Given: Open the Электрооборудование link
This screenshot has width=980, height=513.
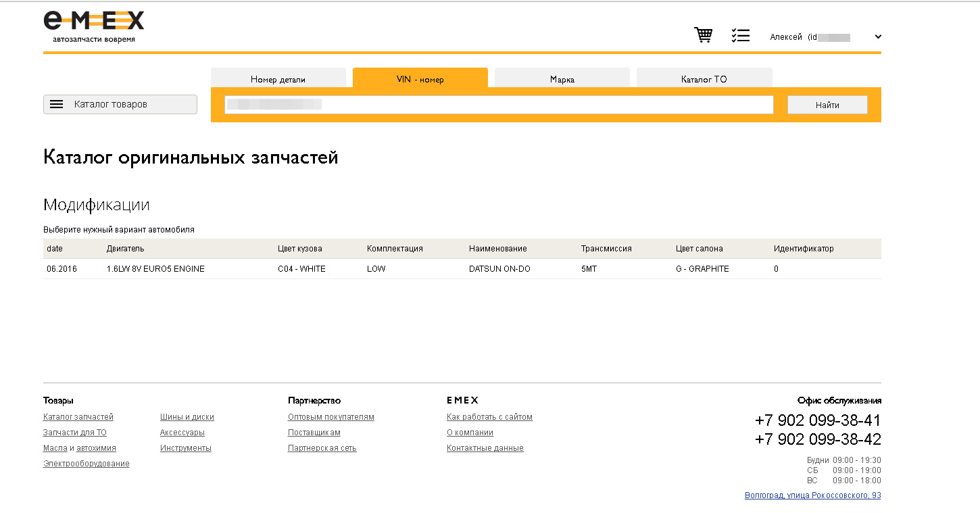Looking at the screenshot, I should 87,464.
